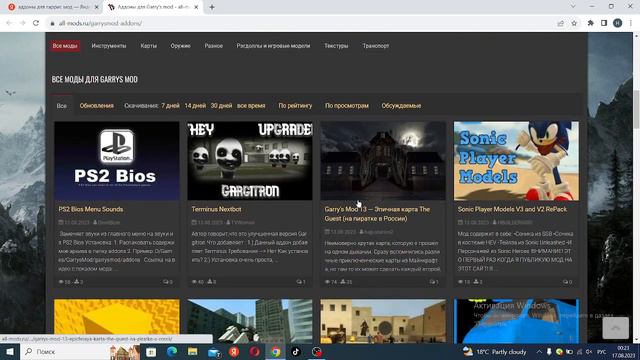The height and width of the screenshot is (360, 640).
Task: Open Opera from the taskbar
Action: pyautogui.click(x=255, y=351)
